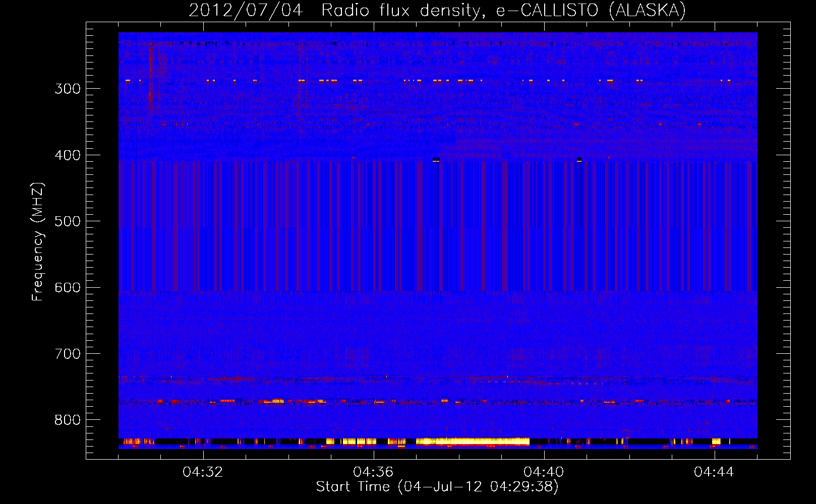Click the plot title '2012/07/04 Radio flux density, e-CALLISTO (ALASKA)'
816x504 pixels.
pos(437,10)
